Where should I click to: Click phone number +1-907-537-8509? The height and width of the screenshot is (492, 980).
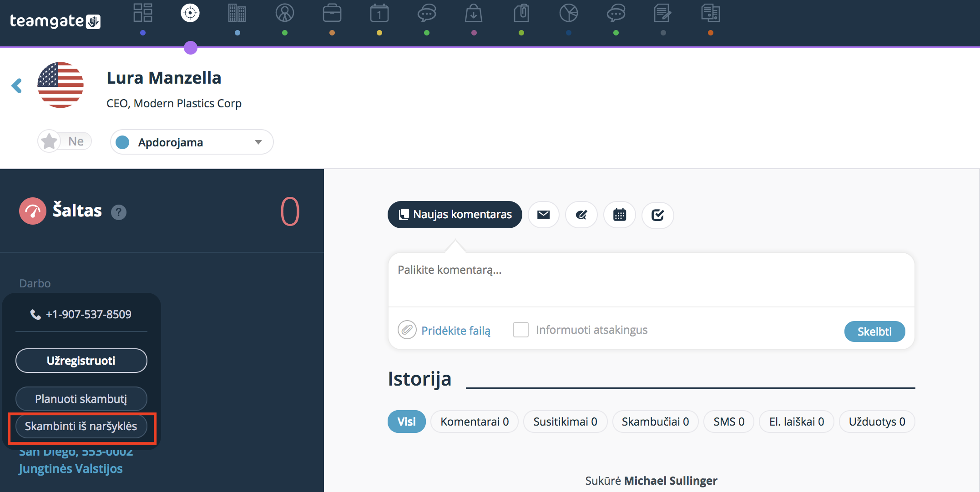tap(88, 314)
